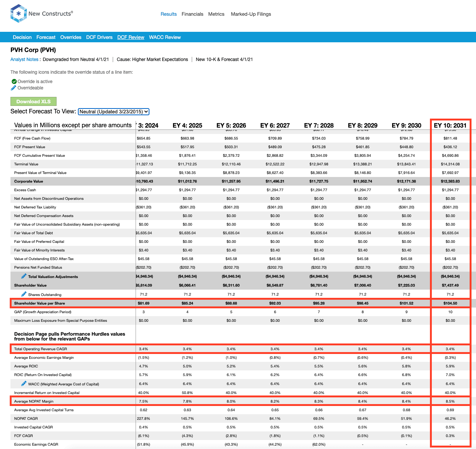Open the DCF Drivers tab
The width and height of the screenshot is (476, 449).
pos(99,37)
